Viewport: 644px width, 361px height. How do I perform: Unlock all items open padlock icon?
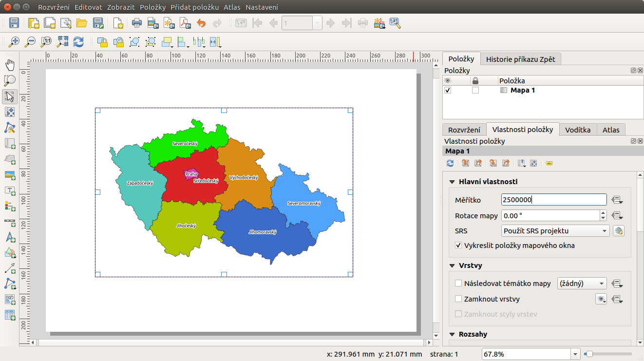(118, 42)
